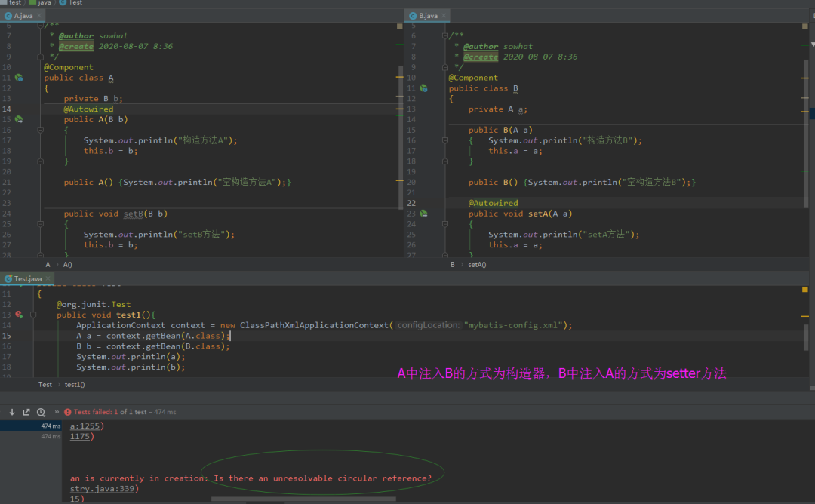Screen dimensions: 815x504
Task: Click line number 22 gutter in B.java
Action: coord(411,203)
